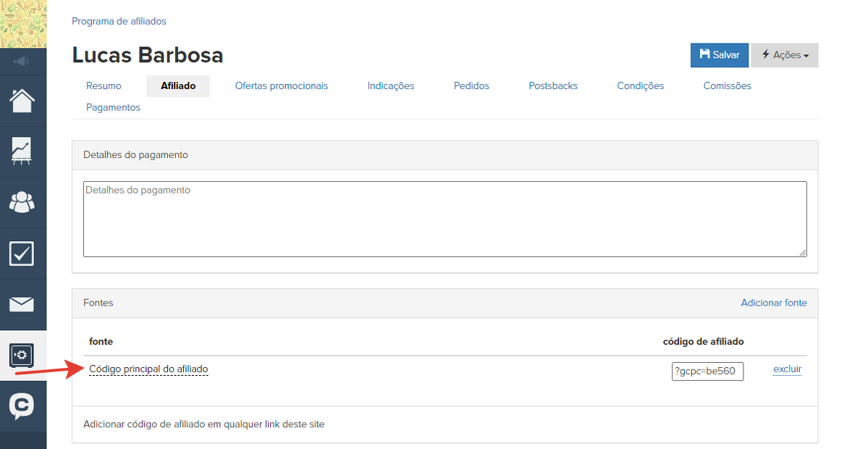Screen dimensions: 868x449
Task: Click the excluir link for affiliate code
Action: pos(787,369)
